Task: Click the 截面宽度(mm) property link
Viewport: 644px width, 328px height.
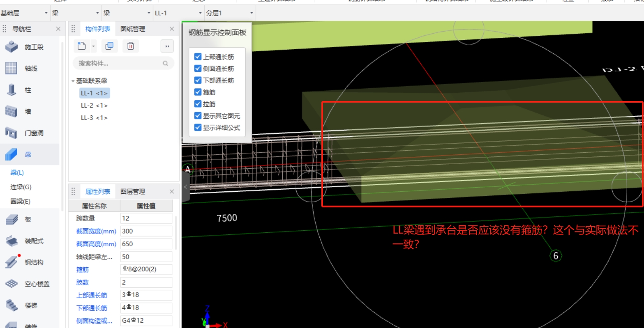Action: pyautogui.click(x=96, y=231)
